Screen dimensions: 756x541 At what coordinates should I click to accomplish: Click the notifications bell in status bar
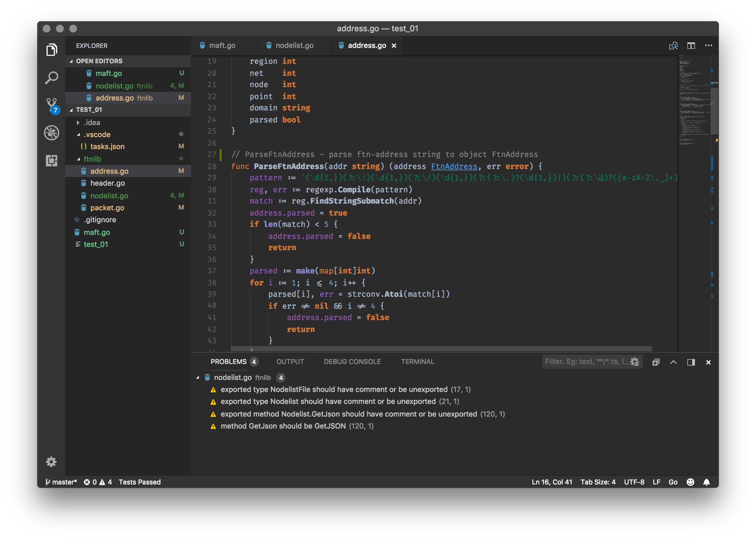706,482
